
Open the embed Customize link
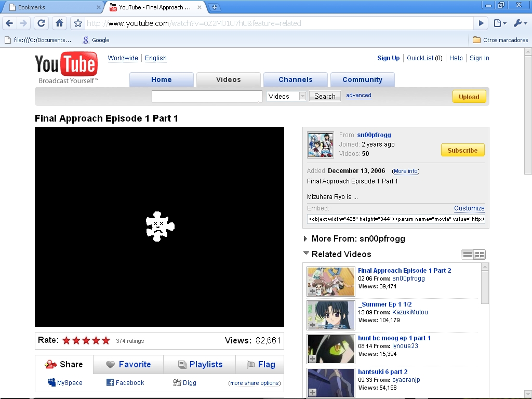pyautogui.click(x=469, y=208)
